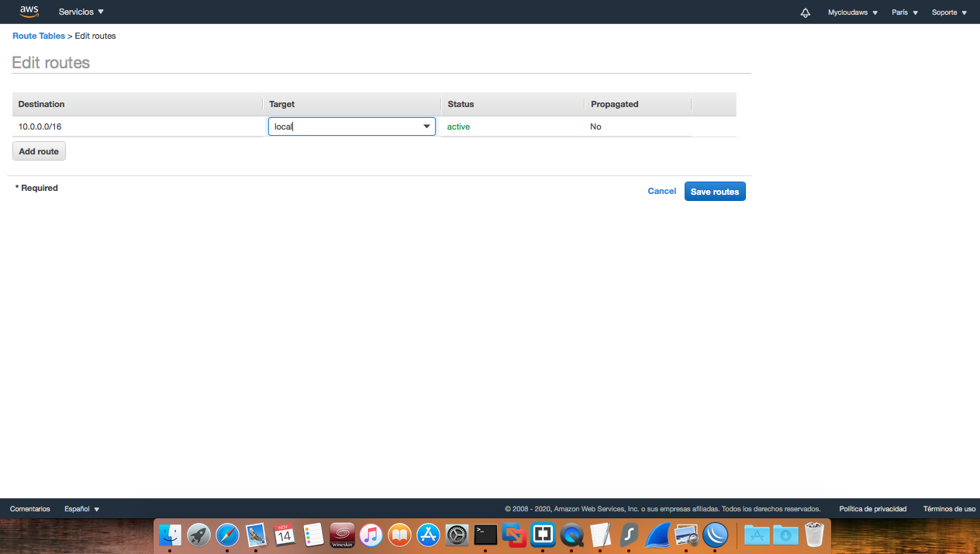The height and width of the screenshot is (554, 980).
Task: Change language via the Español dropdown
Action: coord(81,508)
